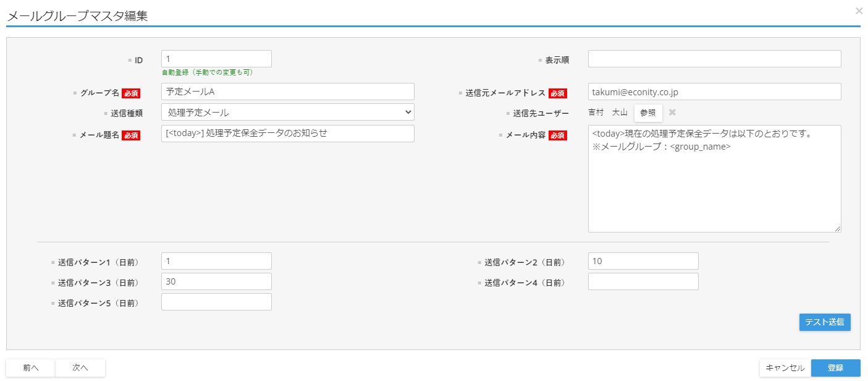Select the 送信パターン2 days field
868x381 pixels.
pyautogui.click(x=643, y=261)
